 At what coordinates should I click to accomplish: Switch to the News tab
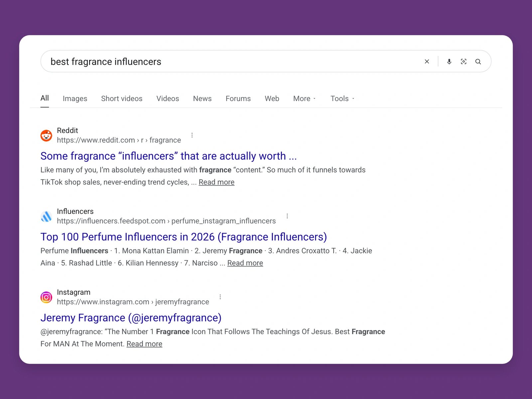tap(202, 98)
